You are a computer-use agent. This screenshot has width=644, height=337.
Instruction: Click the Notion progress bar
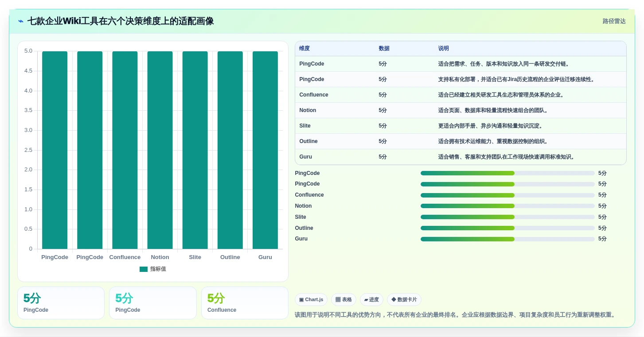coord(507,206)
